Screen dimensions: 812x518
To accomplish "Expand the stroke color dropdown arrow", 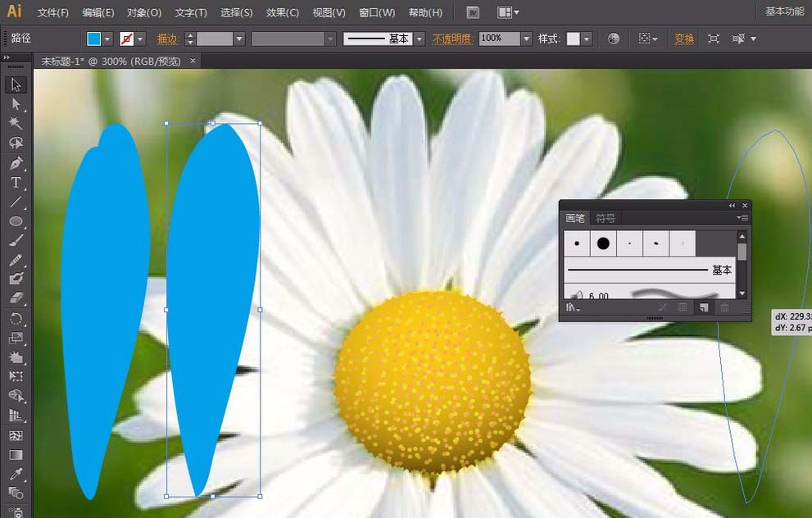I will pos(140,39).
